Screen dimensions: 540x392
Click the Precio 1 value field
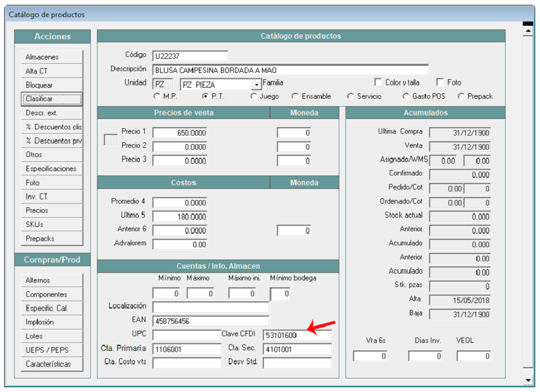(180, 133)
